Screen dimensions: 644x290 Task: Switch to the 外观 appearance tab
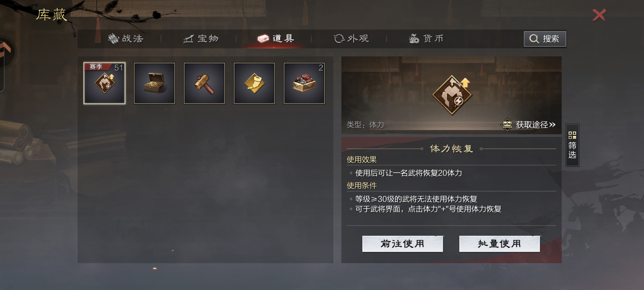click(351, 39)
